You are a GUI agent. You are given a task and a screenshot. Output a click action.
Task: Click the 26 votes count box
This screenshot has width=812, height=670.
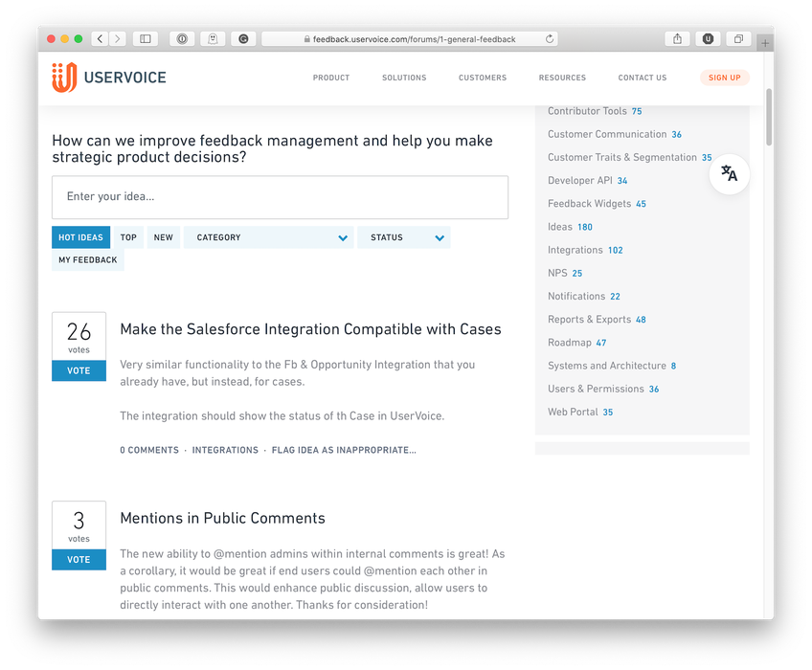(x=79, y=337)
